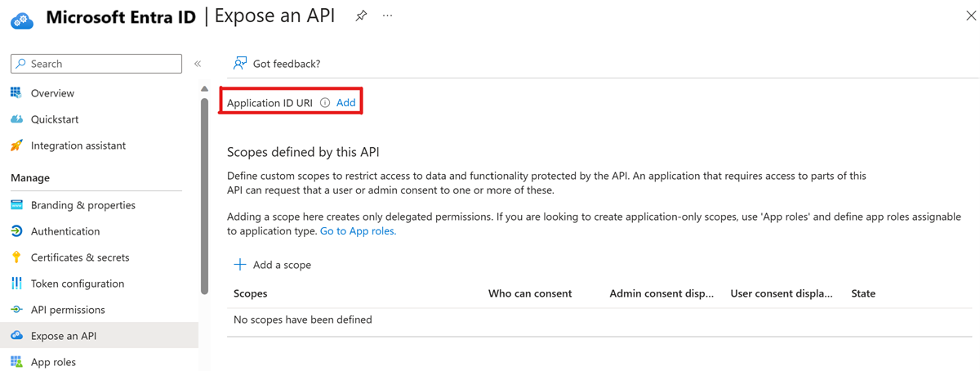Screen dimensions: 980x371
Task: Collapse the sidebar with the double chevron
Action: coord(198,64)
